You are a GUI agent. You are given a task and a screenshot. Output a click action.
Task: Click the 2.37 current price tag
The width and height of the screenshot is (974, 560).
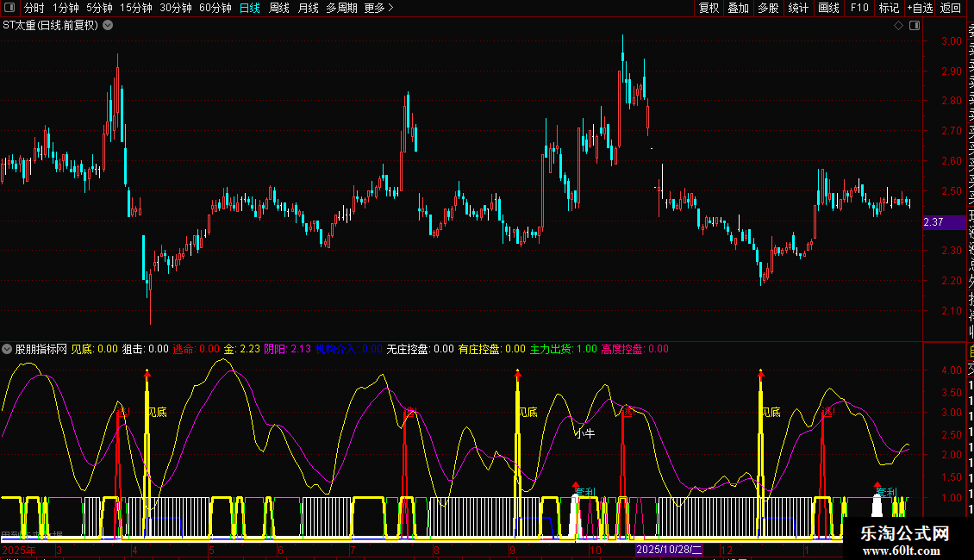943,221
